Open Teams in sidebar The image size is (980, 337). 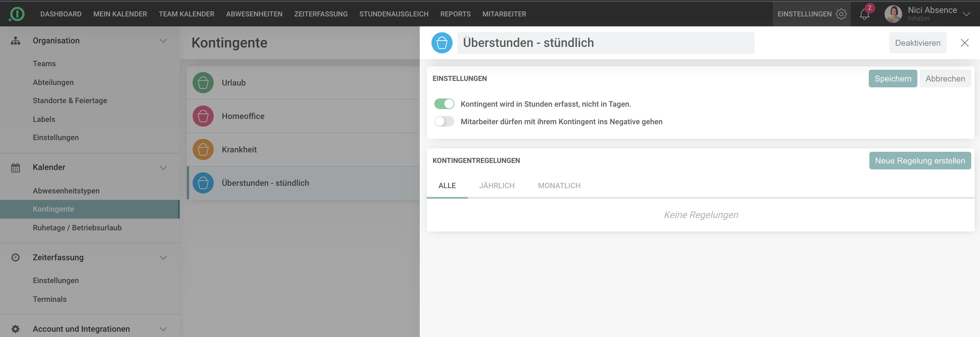tap(44, 64)
